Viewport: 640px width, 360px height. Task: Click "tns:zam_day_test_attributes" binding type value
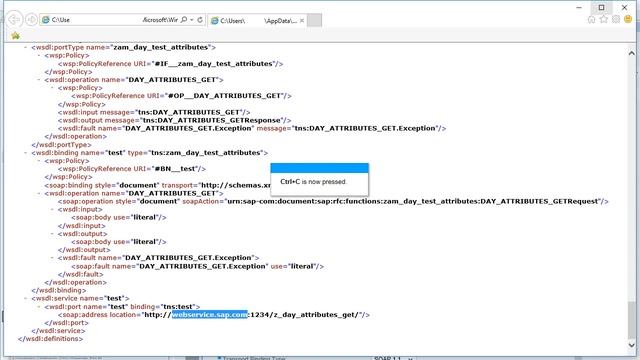click(x=207, y=153)
